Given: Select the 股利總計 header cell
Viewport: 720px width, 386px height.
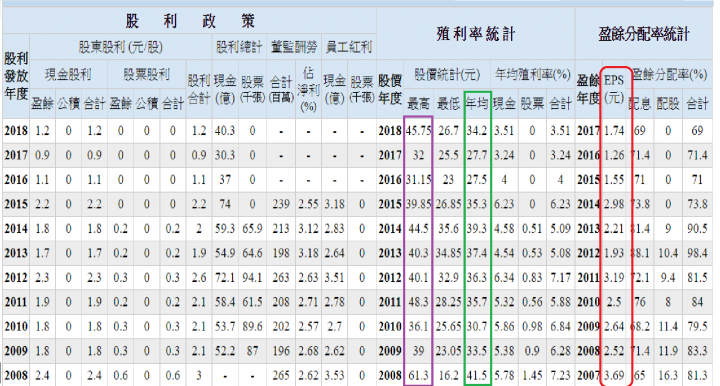Looking at the screenshot, I should (239, 47).
